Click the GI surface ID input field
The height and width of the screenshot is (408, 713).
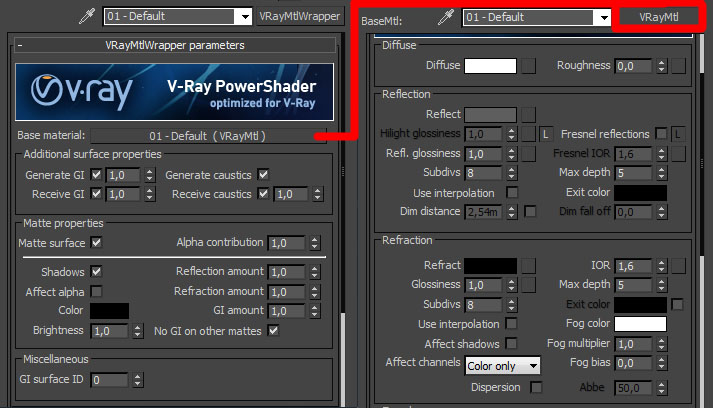point(109,380)
